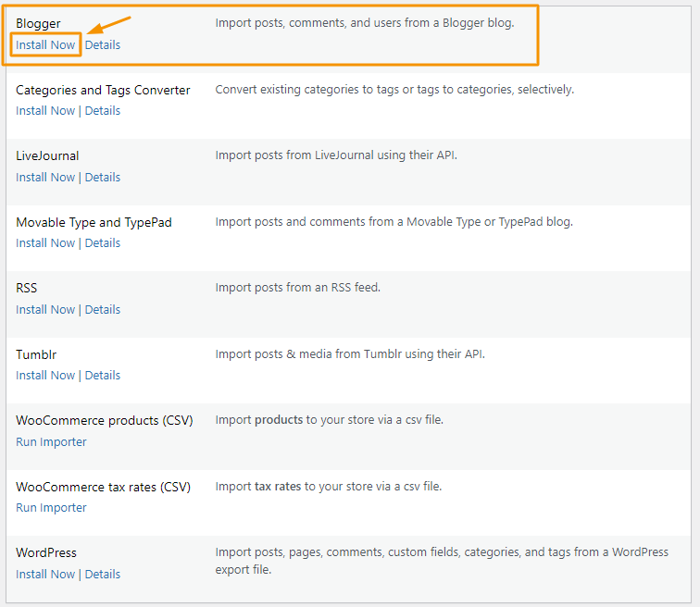Run Importer for WooCommerce products (CSV)
The image size is (700, 607).
pos(51,442)
